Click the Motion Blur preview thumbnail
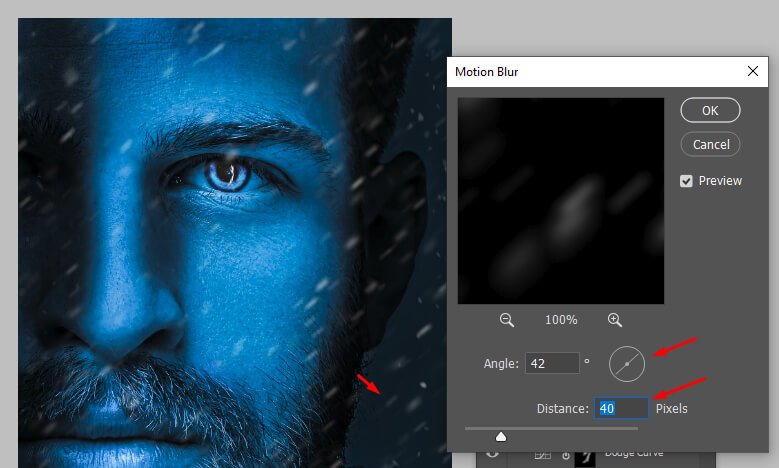 pos(561,201)
